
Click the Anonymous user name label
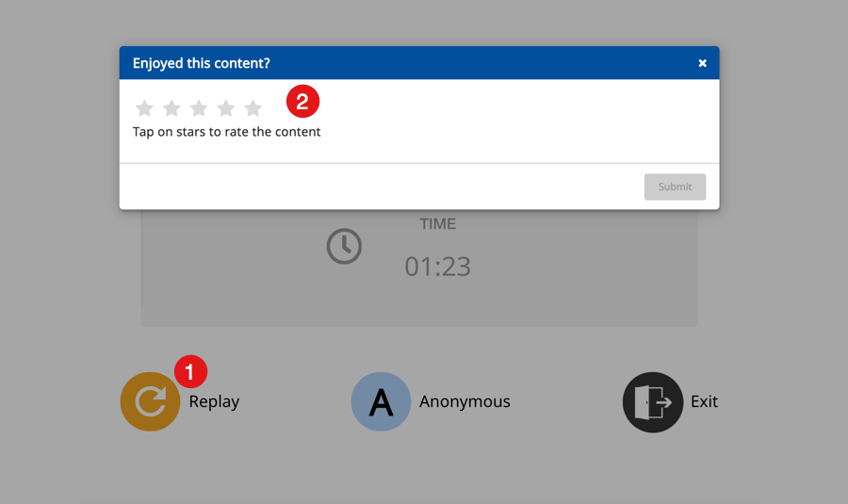[465, 401]
